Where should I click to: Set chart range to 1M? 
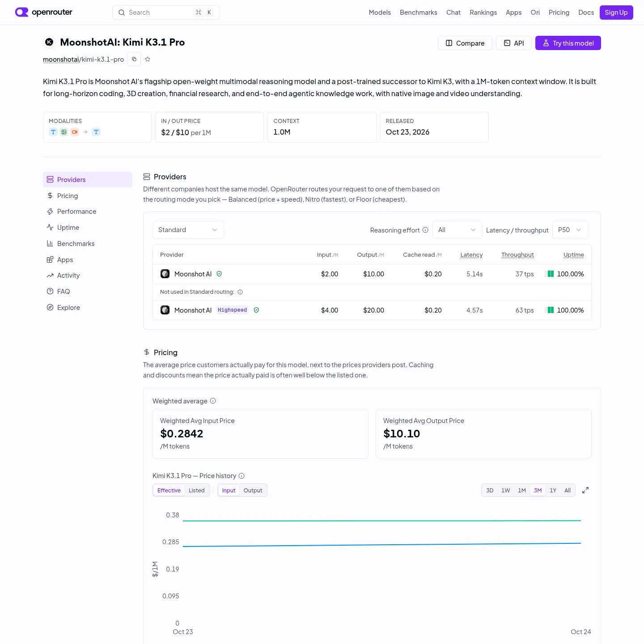522,490
